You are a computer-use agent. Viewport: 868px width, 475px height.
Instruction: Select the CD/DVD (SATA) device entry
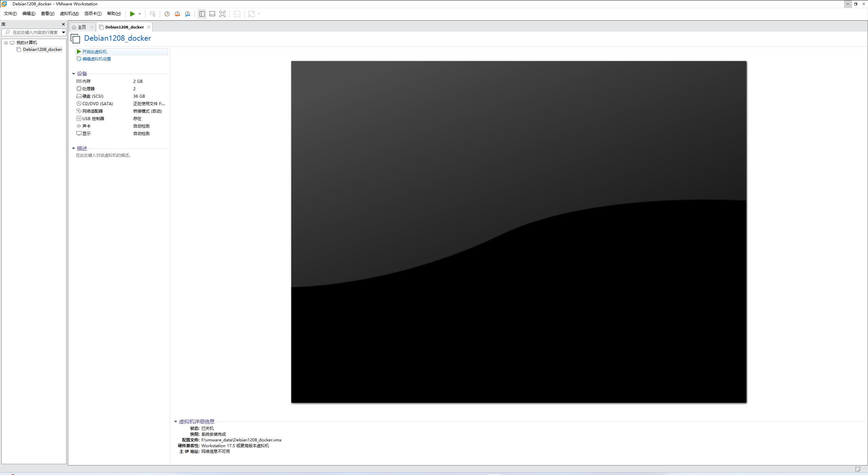click(x=97, y=104)
